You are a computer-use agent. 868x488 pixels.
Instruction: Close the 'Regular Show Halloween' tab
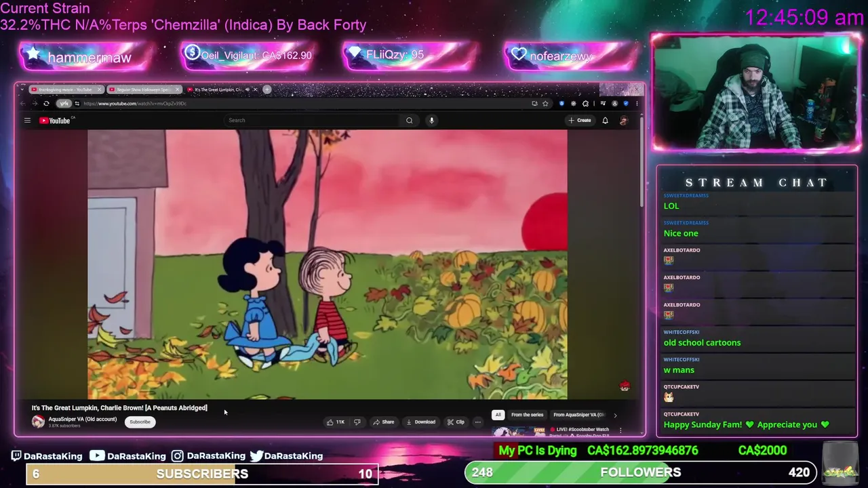pyautogui.click(x=178, y=89)
